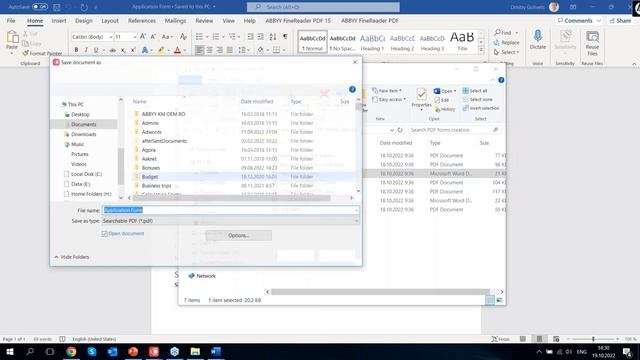This screenshot has height=360, width=640.
Task: Click Select all in Explorer ribbon
Action: 475,91
